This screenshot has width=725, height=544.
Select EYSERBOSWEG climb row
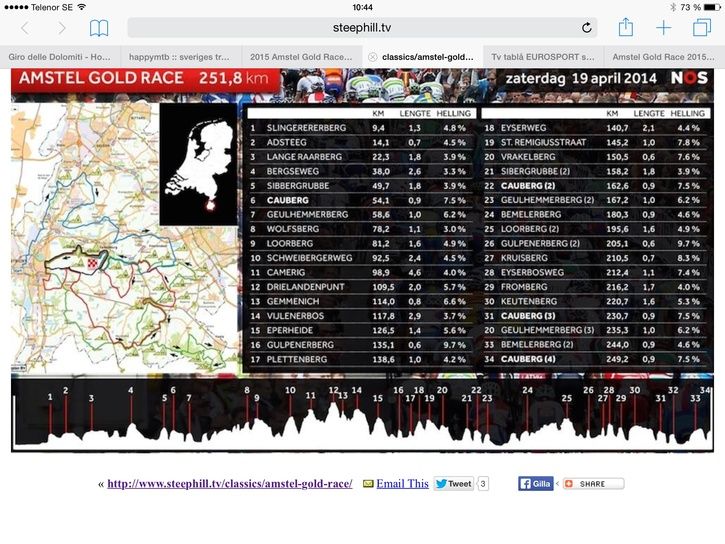[596, 272]
